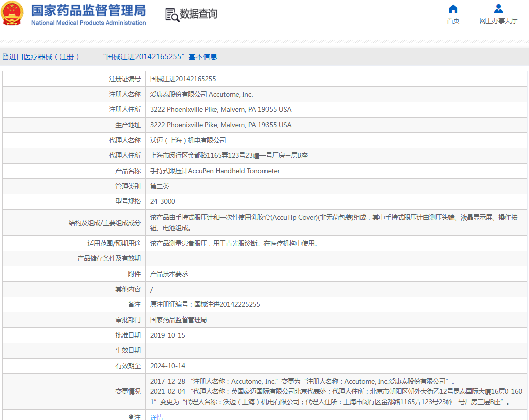Viewport: 529px width, 420px height.
Task: Go to 首页 text label
Action: 453,21
